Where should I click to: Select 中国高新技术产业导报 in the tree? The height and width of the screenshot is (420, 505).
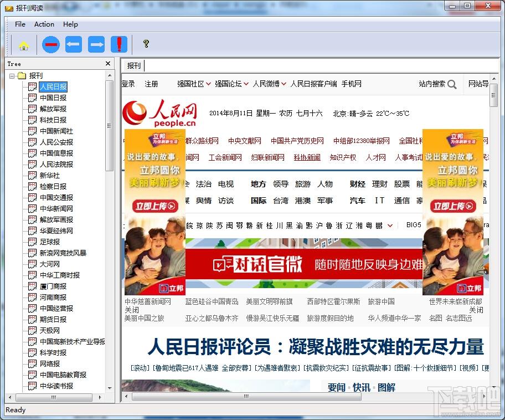[73, 342]
